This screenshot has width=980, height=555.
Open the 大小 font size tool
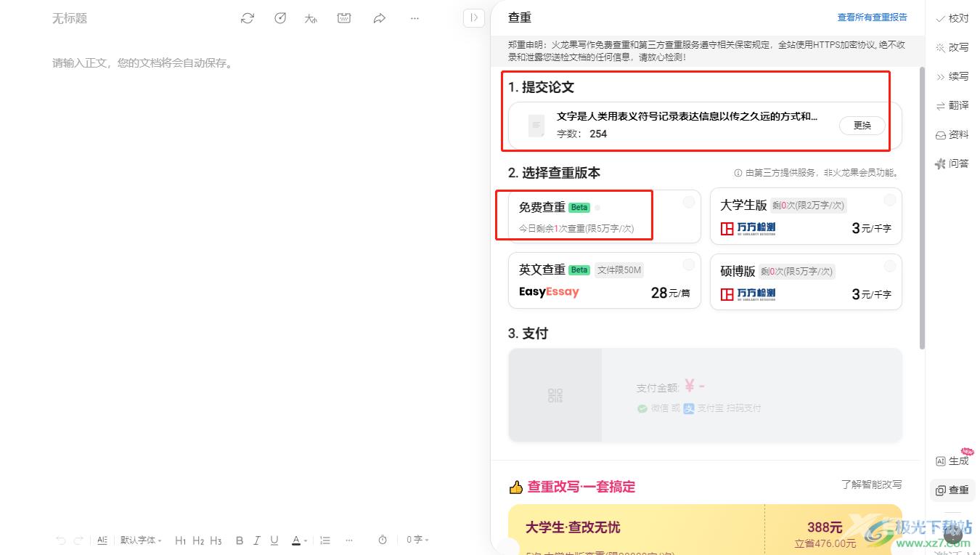pos(311,18)
